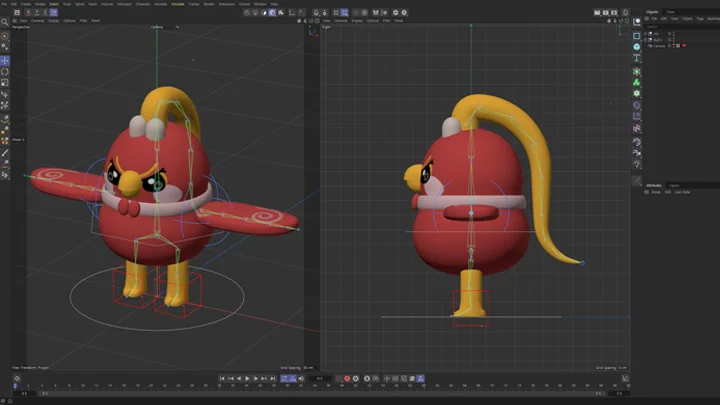Open Object Manager Tags menu
The height and width of the screenshot is (405, 720).
point(700,19)
